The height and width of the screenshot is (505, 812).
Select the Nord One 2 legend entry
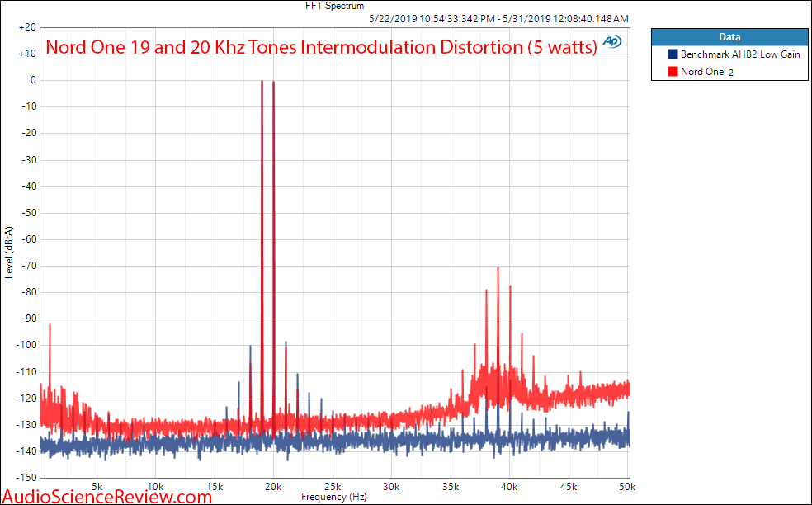point(701,72)
